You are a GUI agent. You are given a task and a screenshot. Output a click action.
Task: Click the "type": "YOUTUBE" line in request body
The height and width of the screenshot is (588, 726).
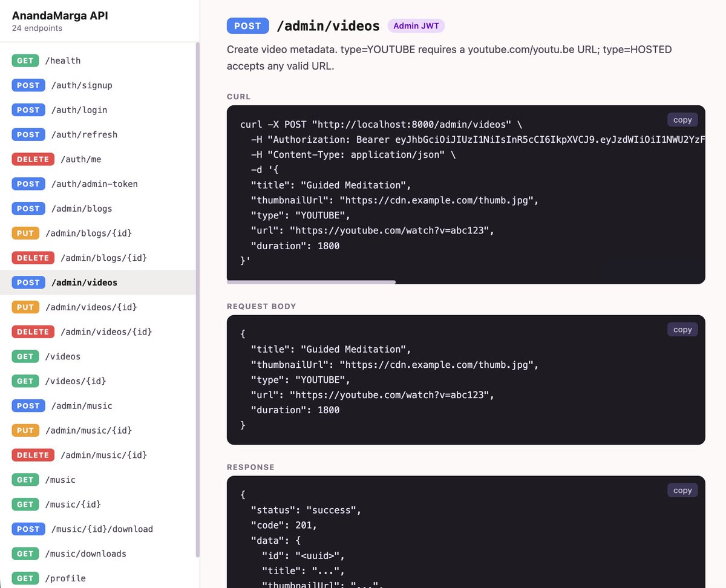301,379
